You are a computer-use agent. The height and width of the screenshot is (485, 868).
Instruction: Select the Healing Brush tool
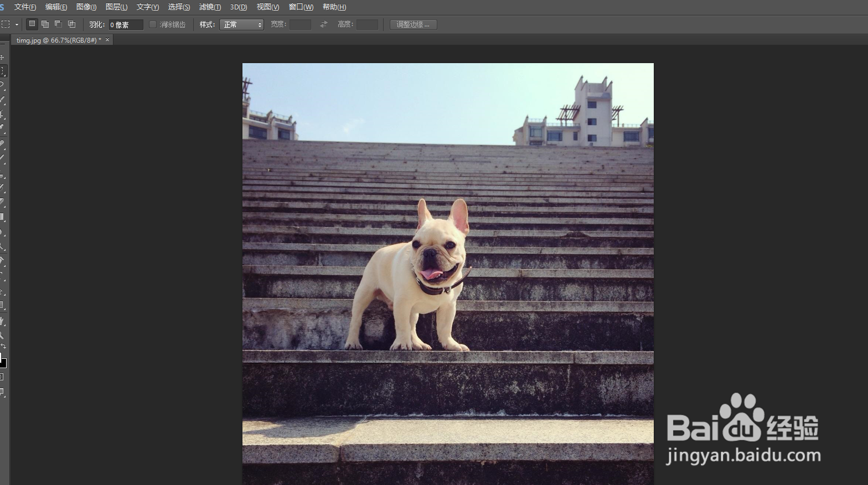click(2, 144)
